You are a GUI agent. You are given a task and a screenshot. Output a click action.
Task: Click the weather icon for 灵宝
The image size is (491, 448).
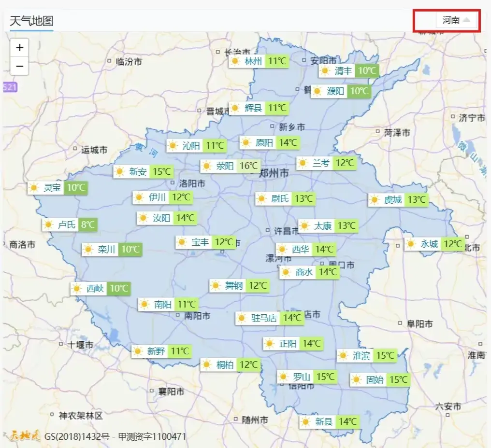33,188
